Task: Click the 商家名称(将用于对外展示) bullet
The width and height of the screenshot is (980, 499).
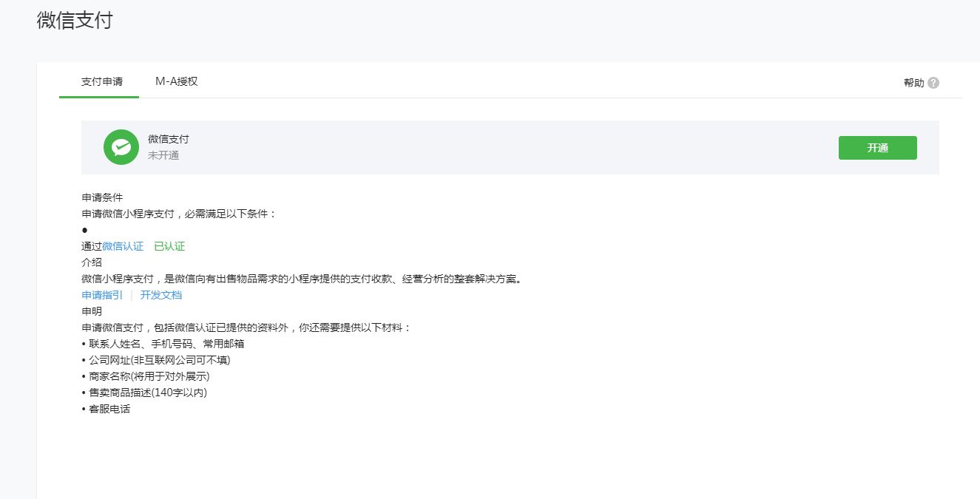Action: click(146, 376)
